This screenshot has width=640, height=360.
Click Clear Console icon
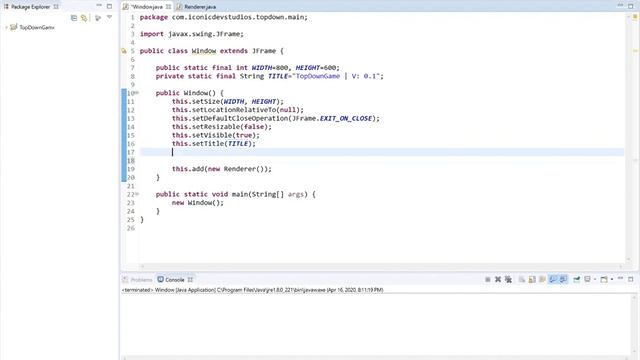(x=522, y=280)
